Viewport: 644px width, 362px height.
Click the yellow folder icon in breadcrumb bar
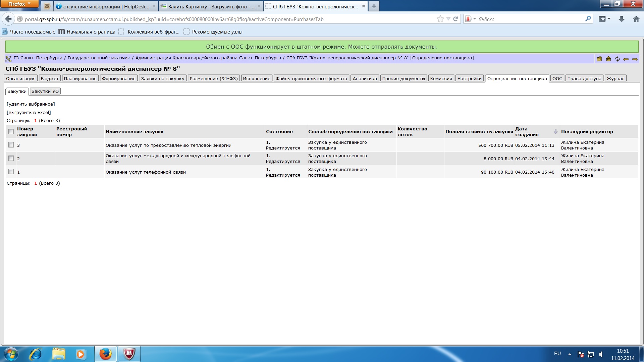tap(599, 59)
